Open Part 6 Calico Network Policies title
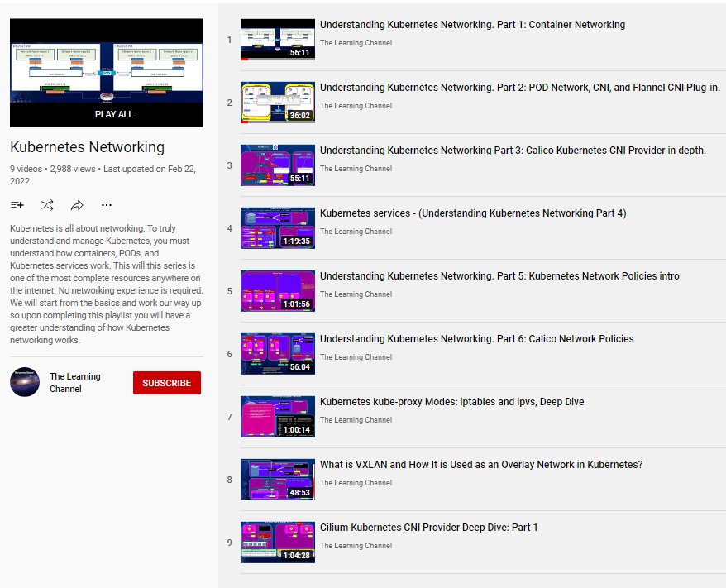726x588 pixels. click(x=476, y=339)
